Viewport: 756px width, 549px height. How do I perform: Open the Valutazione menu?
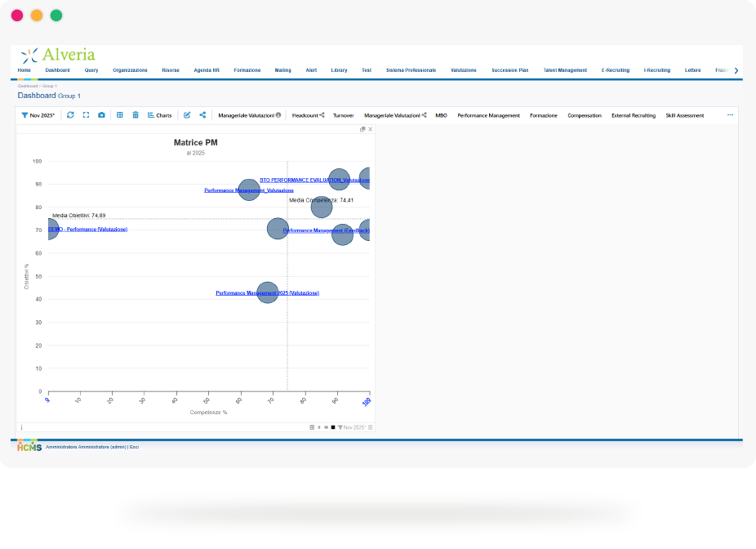[x=464, y=70]
